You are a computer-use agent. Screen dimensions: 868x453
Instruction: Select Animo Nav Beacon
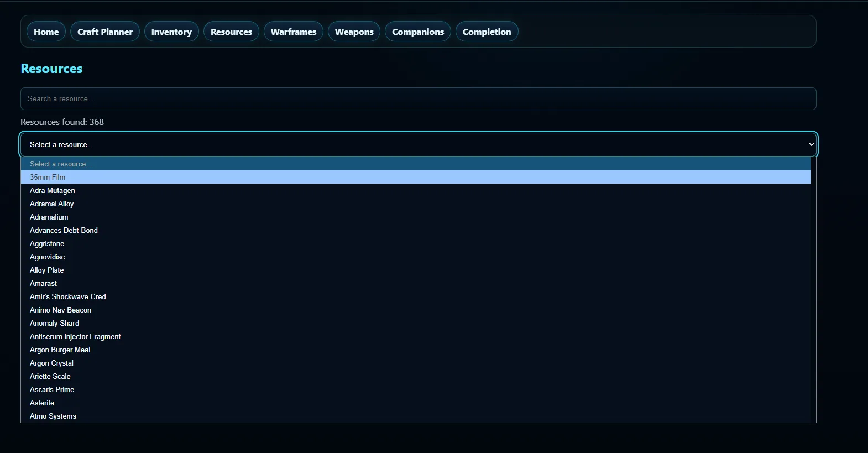coord(416,310)
